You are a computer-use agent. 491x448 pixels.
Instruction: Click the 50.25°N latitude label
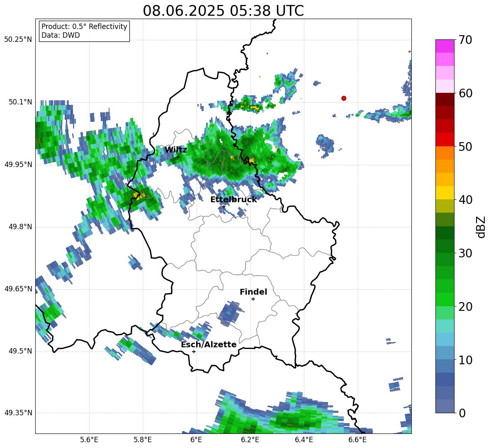[x=18, y=40]
